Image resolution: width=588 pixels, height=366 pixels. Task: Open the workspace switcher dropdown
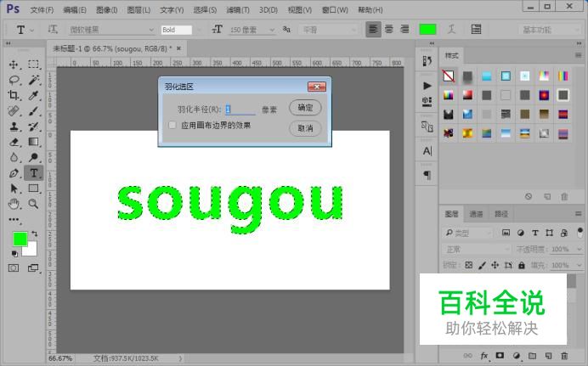tap(550, 30)
